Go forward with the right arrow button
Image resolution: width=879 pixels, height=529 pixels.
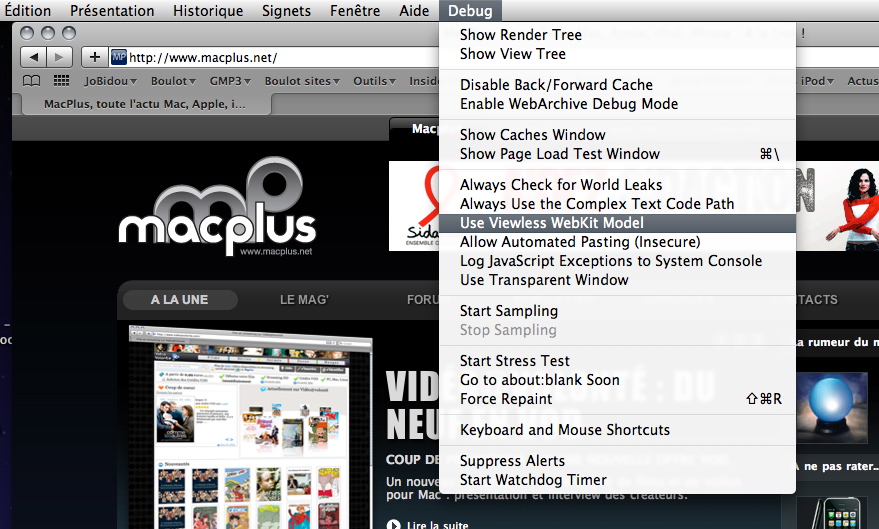[x=59, y=57]
